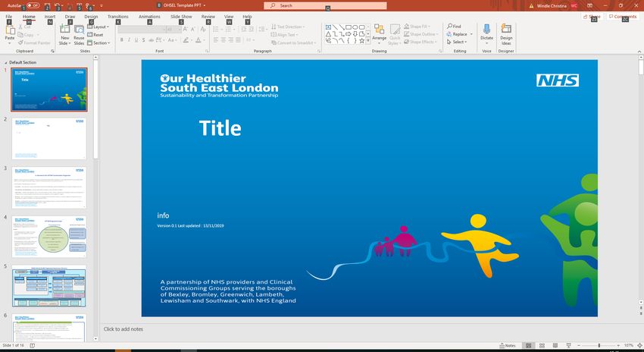Screen dimensions: 644x352
Task: Switch to the Insert tab
Action: tap(50, 17)
